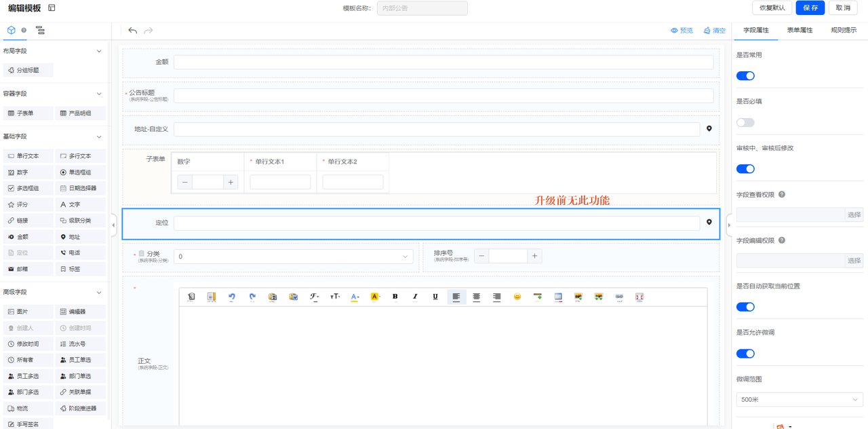Screen dimensions: 868x429
Task: Enable the 是否必填 switch
Action: [x=745, y=123]
